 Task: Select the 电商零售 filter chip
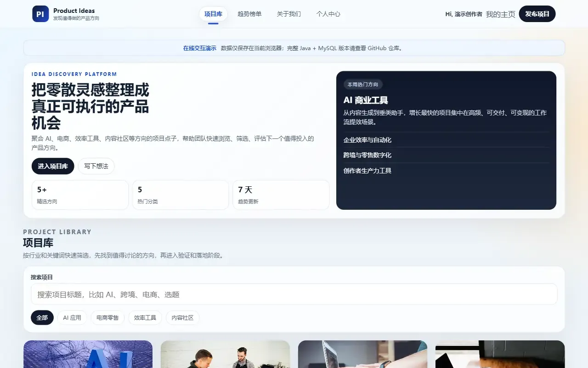107,317
